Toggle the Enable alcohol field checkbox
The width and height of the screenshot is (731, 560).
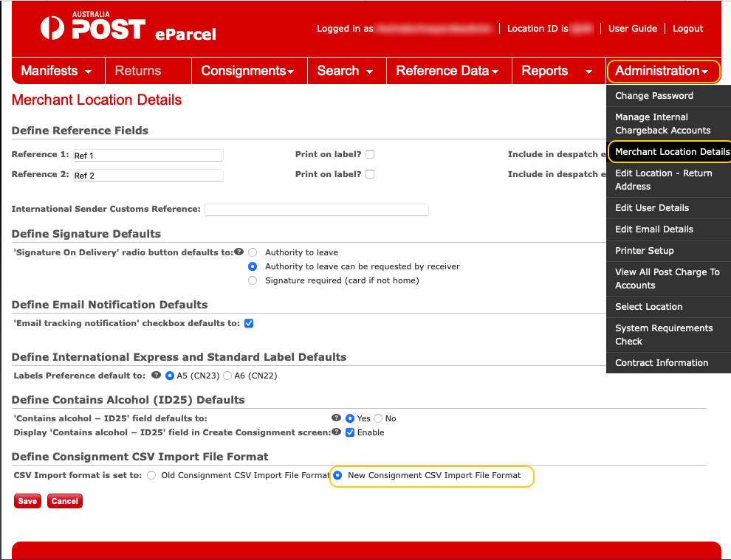click(x=350, y=432)
